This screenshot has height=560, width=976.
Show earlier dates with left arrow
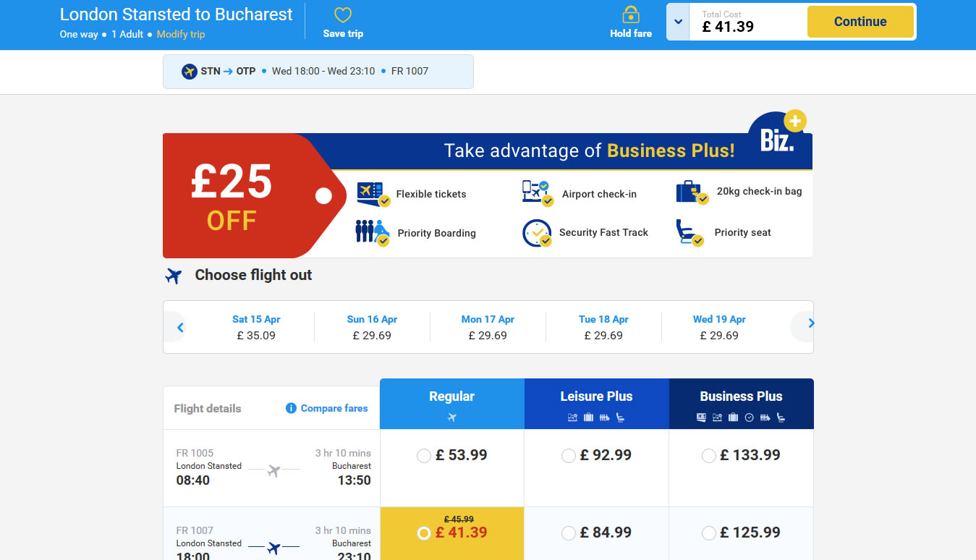click(x=180, y=327)
